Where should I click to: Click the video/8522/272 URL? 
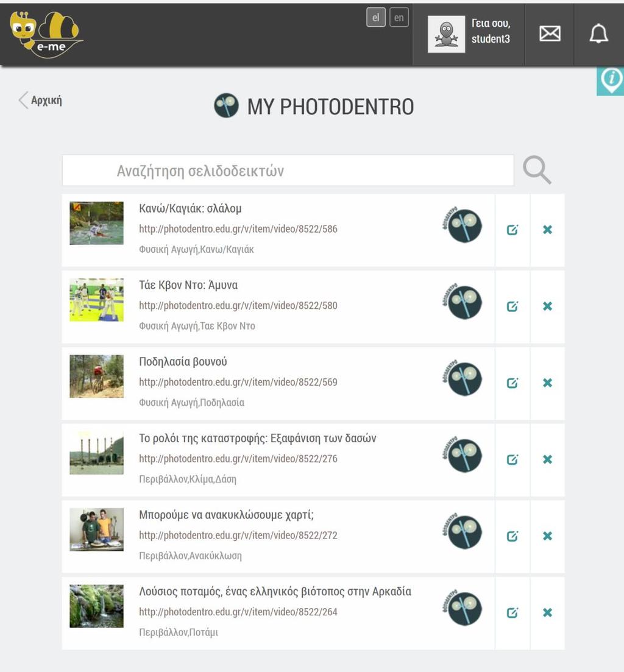pyautogui.click(x=238, y=536)
